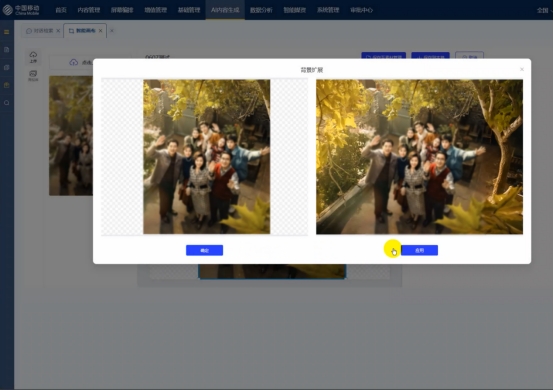
Task: Open the 内容管理 menu
Action: [89, 10]
